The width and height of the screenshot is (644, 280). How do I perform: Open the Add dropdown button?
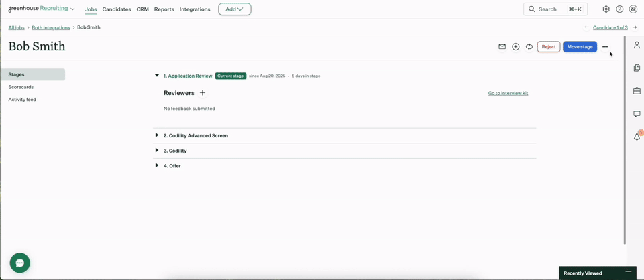(235, 9)
